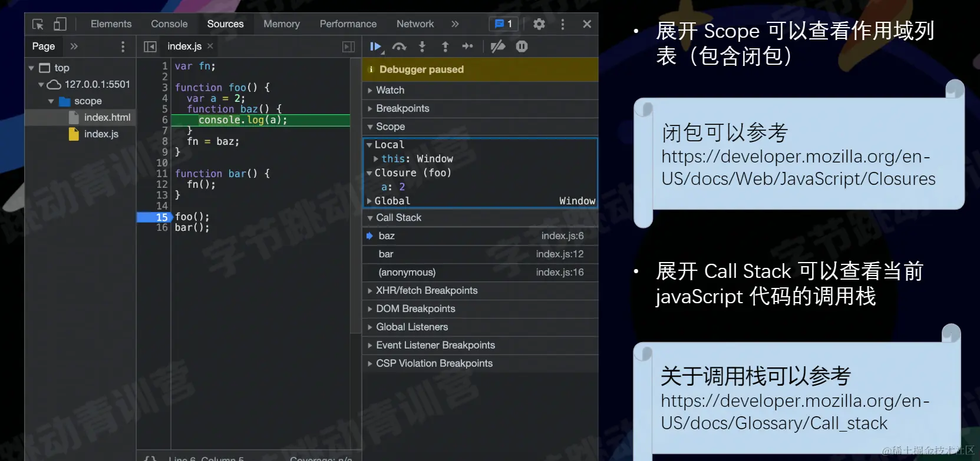Open the Elements tab
This screenshot has width=980, height=461.
(111, 24)
